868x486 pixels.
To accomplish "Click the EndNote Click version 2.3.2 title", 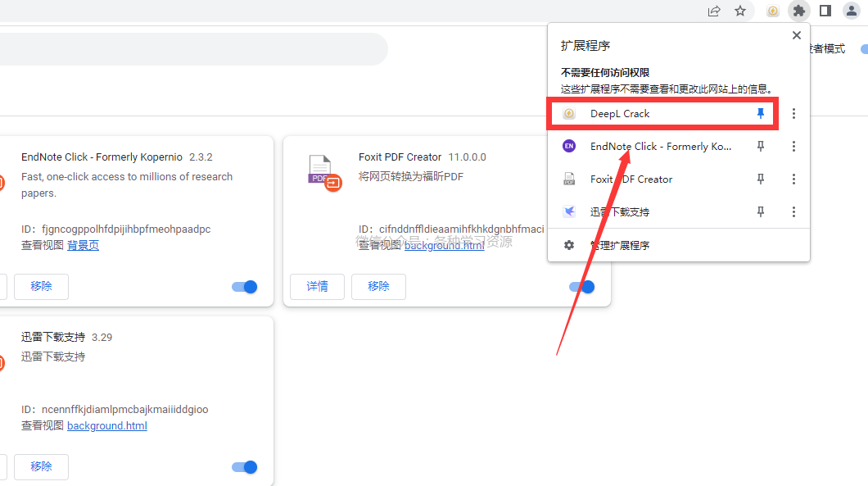I will pyautogui.click(x=117, y=157).
